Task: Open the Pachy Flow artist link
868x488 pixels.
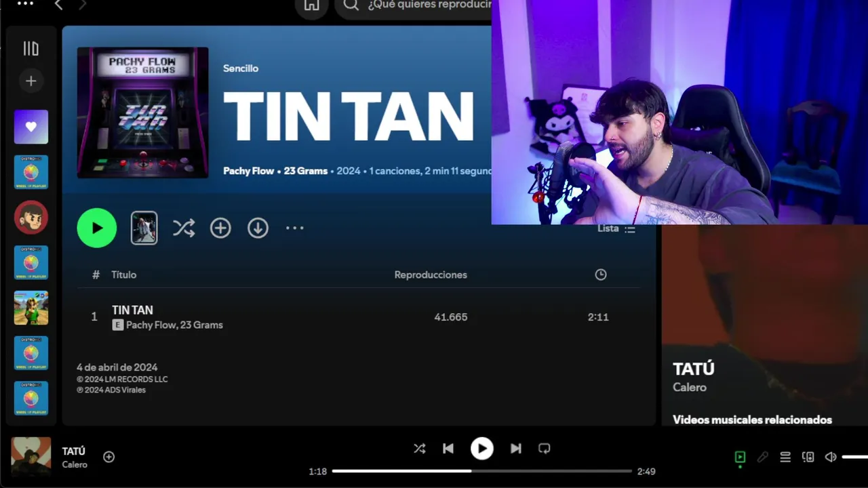Action: 249,171
